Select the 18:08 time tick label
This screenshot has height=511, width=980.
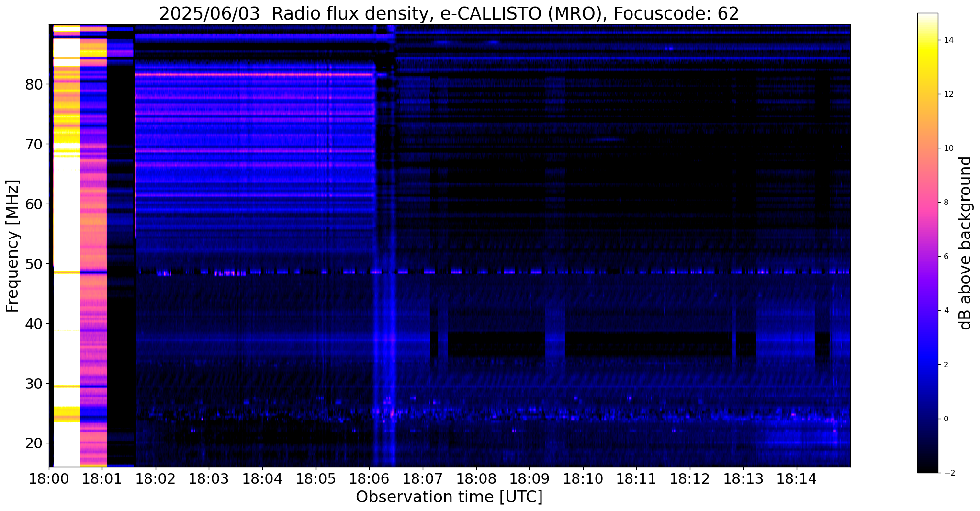[476, 478]
